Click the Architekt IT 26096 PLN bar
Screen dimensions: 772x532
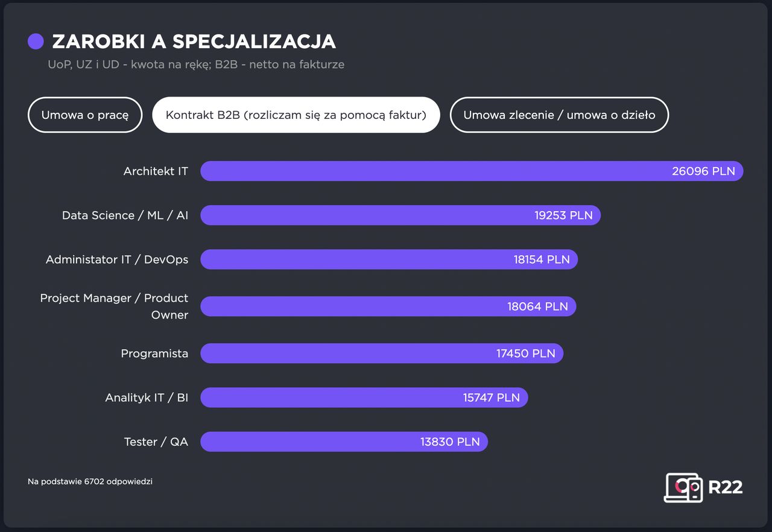(x=471, y=171)
